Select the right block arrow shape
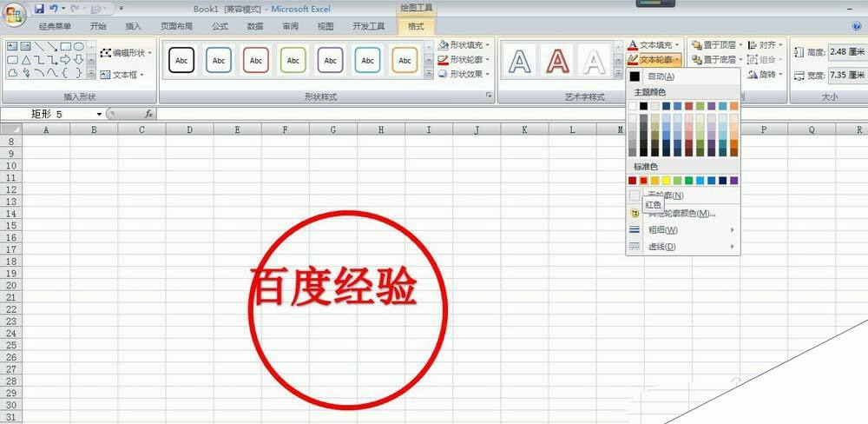 click(x=65, y=59)
